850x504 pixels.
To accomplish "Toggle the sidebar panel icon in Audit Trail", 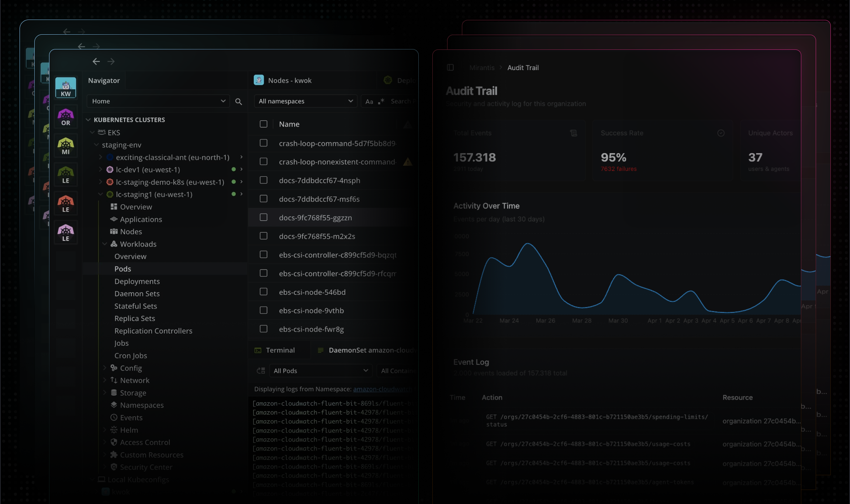I will (x=450, y=68).
